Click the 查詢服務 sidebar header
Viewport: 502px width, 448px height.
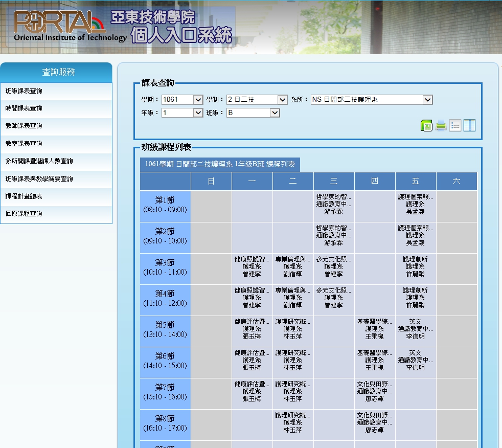[x=56, y=72]
